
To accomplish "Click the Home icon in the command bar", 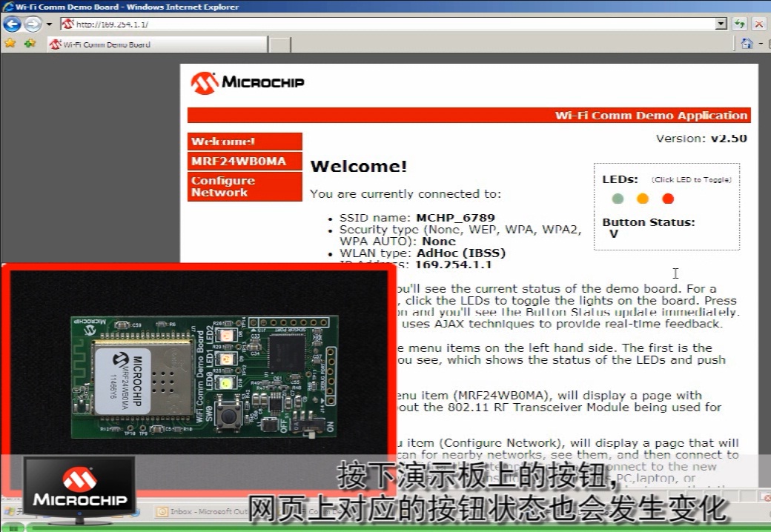I will tap(747, 44).
